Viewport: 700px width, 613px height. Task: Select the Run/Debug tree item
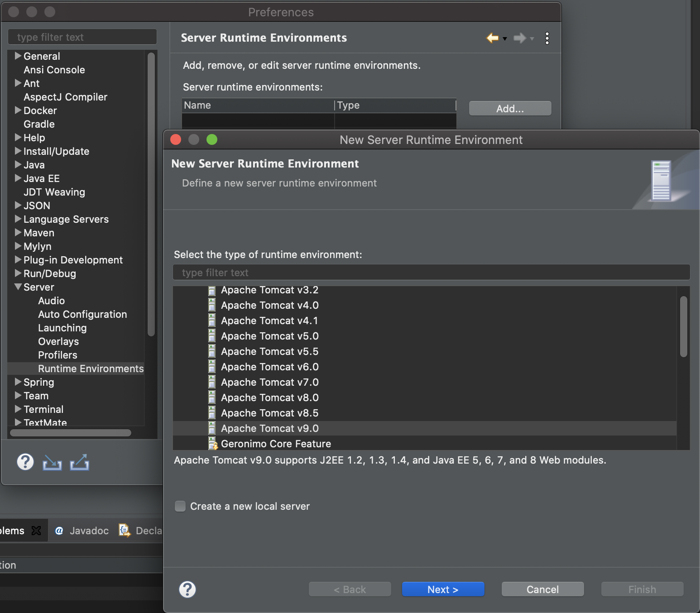50,273
